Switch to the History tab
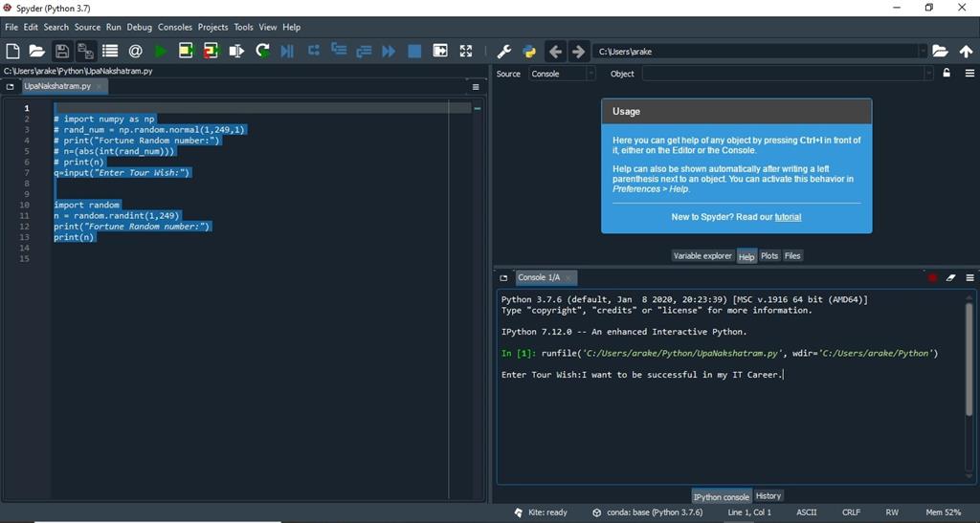Image resolution: width=980 pixels, height=523 pixels. (x=768, y=496)
